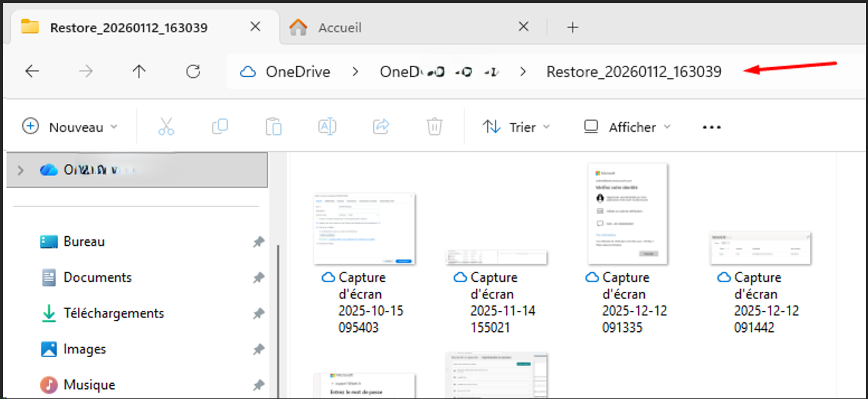
Task: Open a new Explorer tab
Action: coord(573,27)
